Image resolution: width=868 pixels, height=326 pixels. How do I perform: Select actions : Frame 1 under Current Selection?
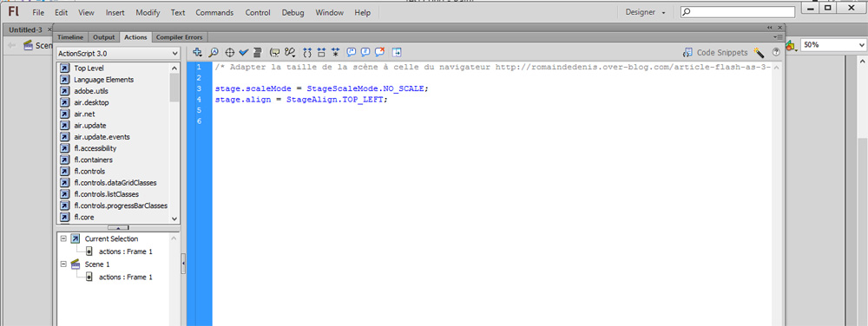coord(125,251)
